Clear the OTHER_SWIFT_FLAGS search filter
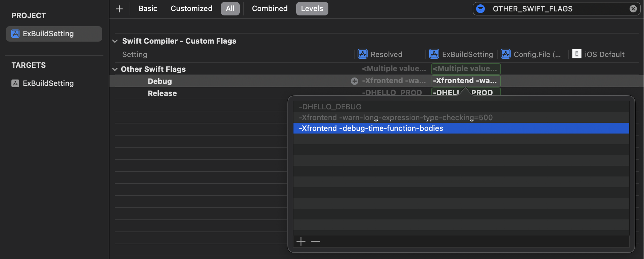Image resolution: width=644 pixels, height=259 pixels. (633, 9)
